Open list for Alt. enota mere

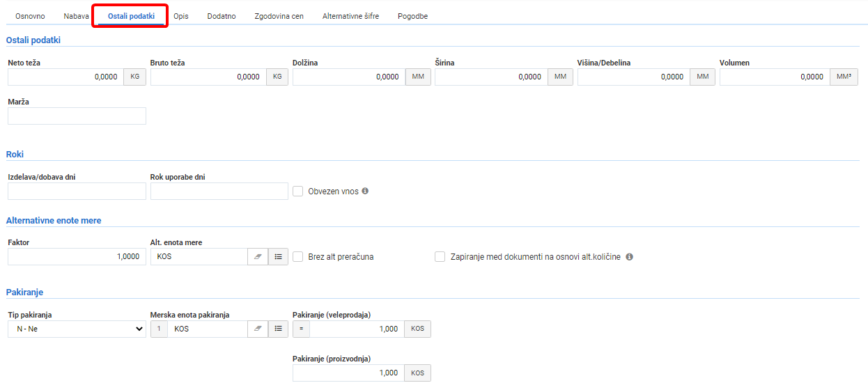pyautogui.click(x=278, y=256)
